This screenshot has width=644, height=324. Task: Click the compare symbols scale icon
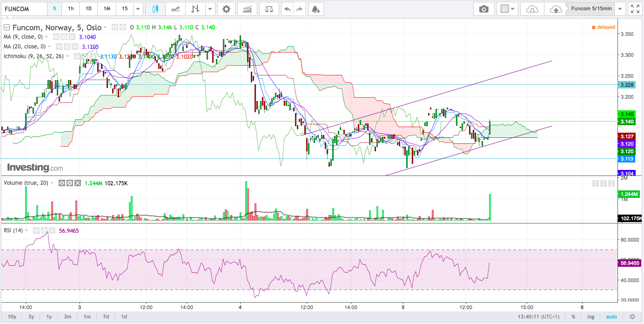coord(269,9)
